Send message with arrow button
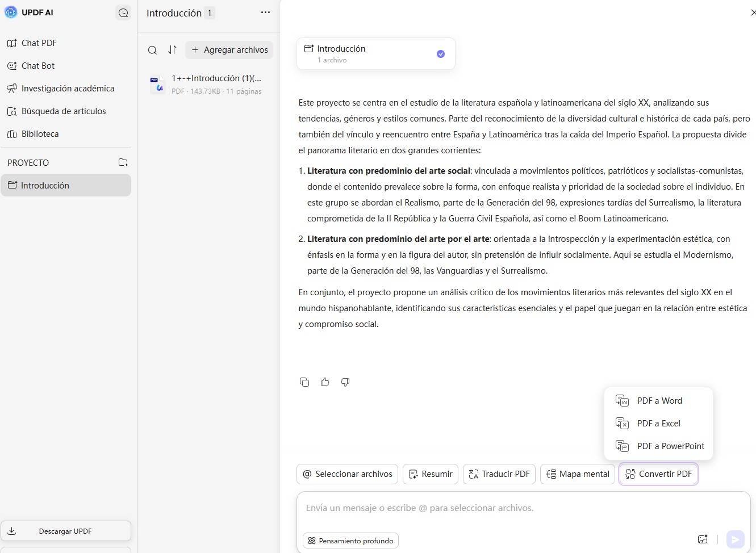This screenshot has width=756, height=553. (736, 539)
